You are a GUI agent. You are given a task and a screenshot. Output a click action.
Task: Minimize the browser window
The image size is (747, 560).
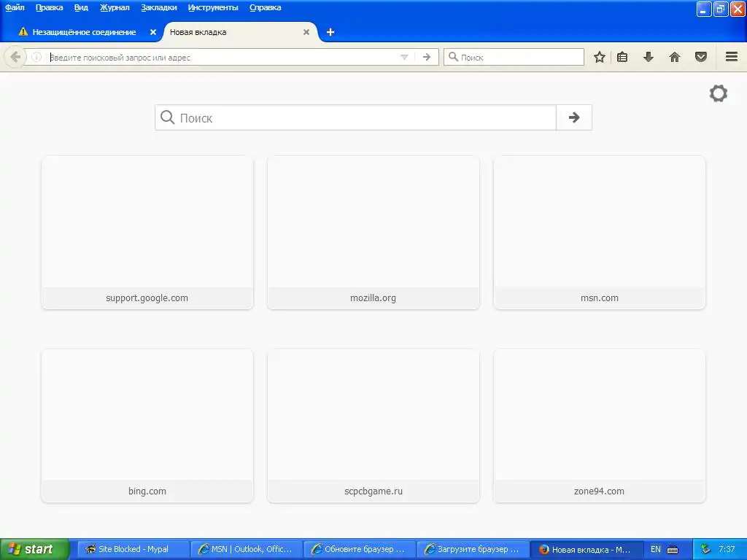click(704, 9)
